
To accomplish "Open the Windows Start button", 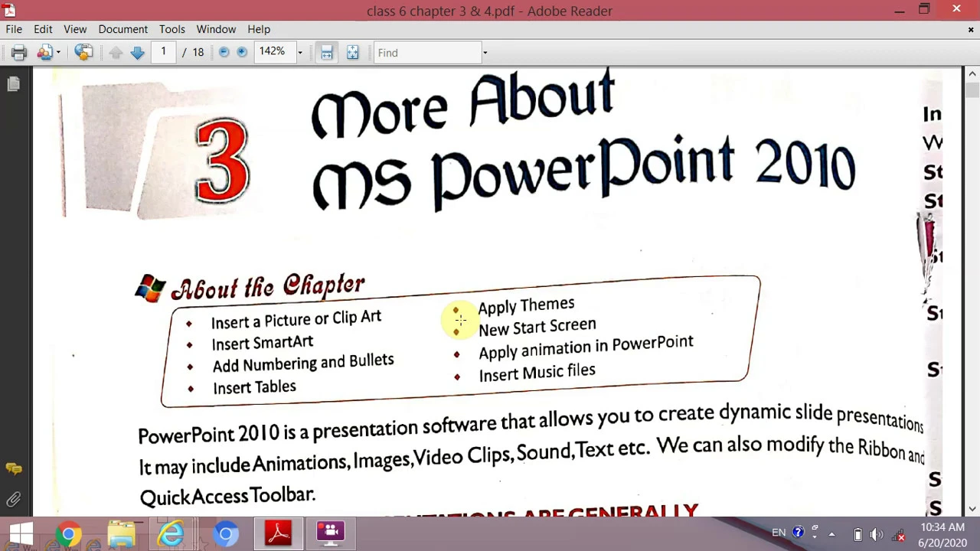I will tap(21, 533).
